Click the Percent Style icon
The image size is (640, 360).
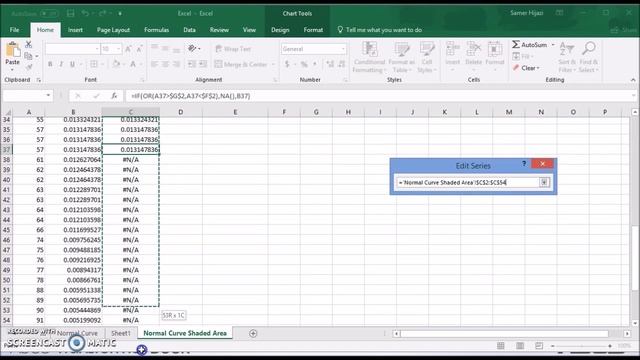[304, 64]
